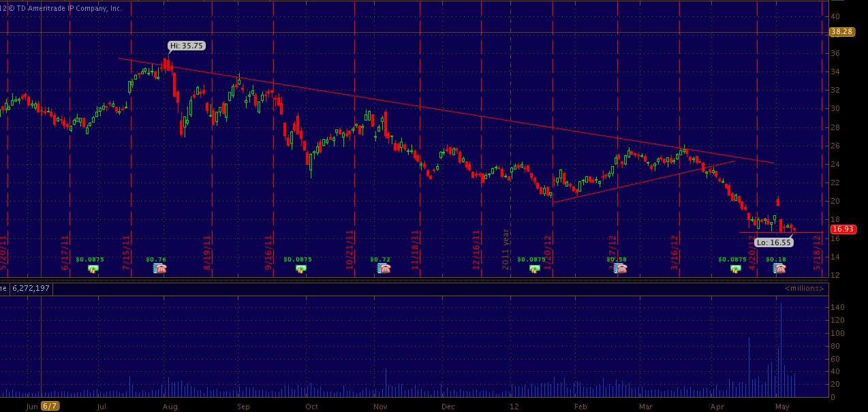This screenshot has width=868, height=412.
Task: Click Sep on the time axis
Action: click(243, 407)
